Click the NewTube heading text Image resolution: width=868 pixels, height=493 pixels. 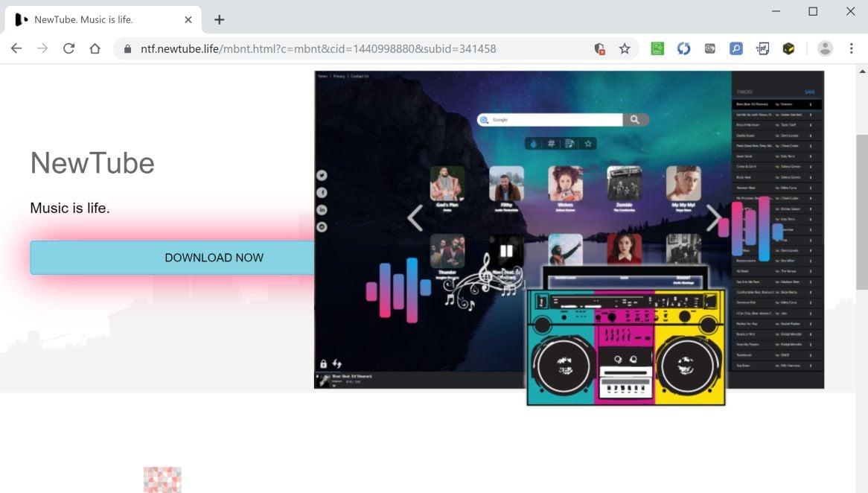92,163
